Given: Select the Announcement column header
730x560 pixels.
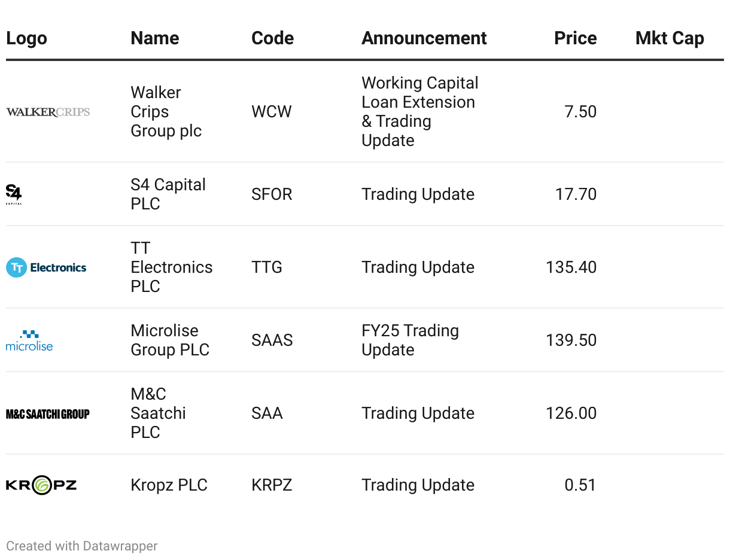Looking at the screenshot, I should click(424, 38).
